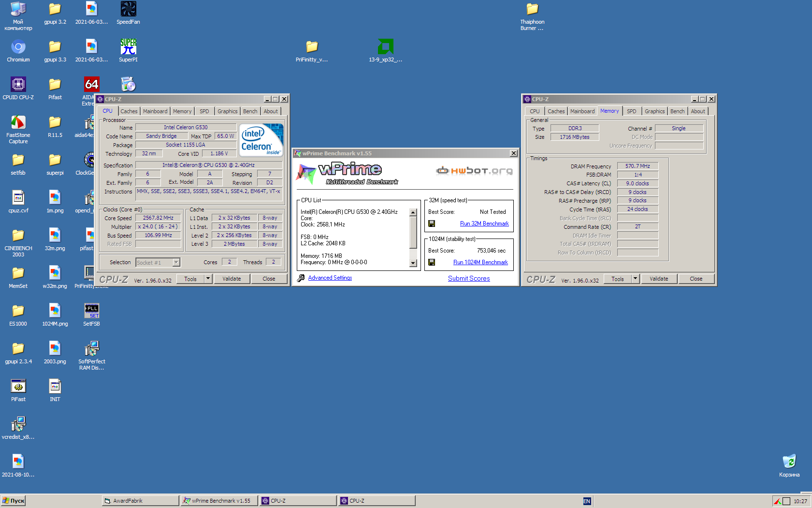Click Validate in left CPU-Z window
812x508 pixels.
232,279
